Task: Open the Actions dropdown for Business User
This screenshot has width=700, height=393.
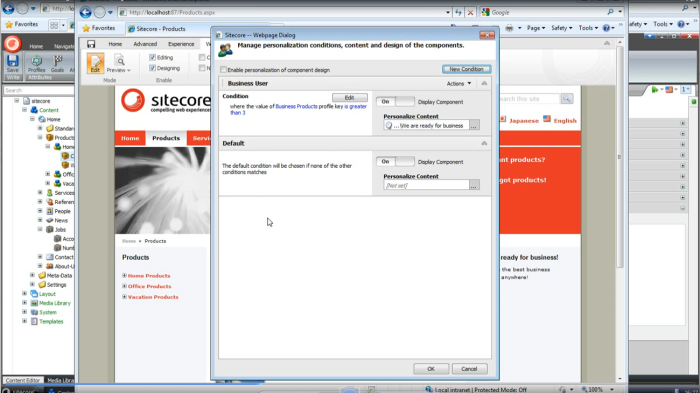Action: coord(458,84)
